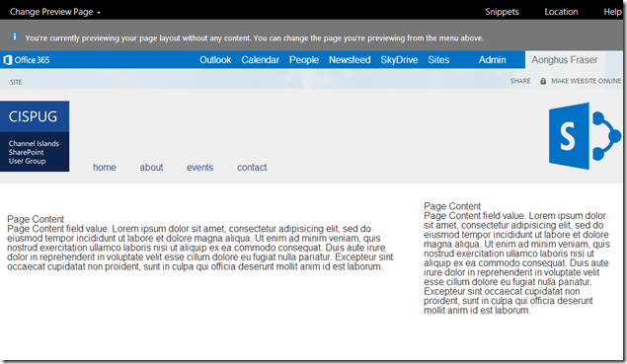Viewport: 627px width, 364px height.
Task: Click MAKE WEBSITE ONLINE
Action: pyautogui.click(x=587, y=81)
